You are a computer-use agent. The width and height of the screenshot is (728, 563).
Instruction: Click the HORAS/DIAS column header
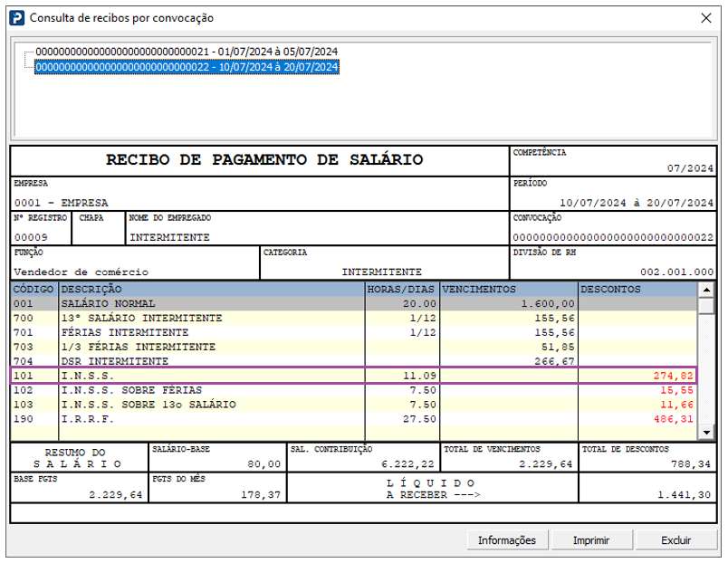coord(402,289)
